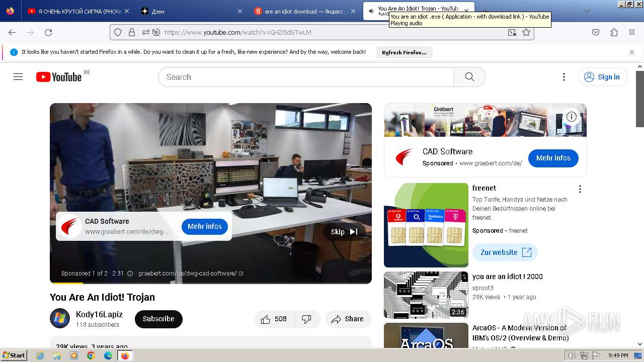This screenshot has height=362, width=644.
Task: Click the video ad progress bar
Action: 211,283
